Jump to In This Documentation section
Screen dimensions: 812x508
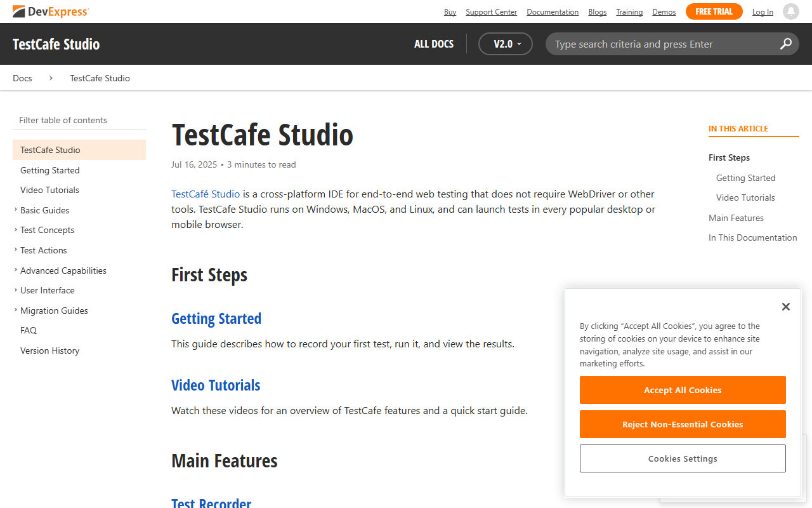(752, 237)
